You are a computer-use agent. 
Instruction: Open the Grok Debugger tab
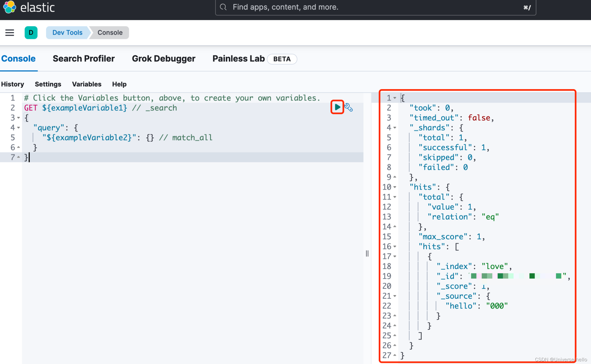tap(164, 58)
